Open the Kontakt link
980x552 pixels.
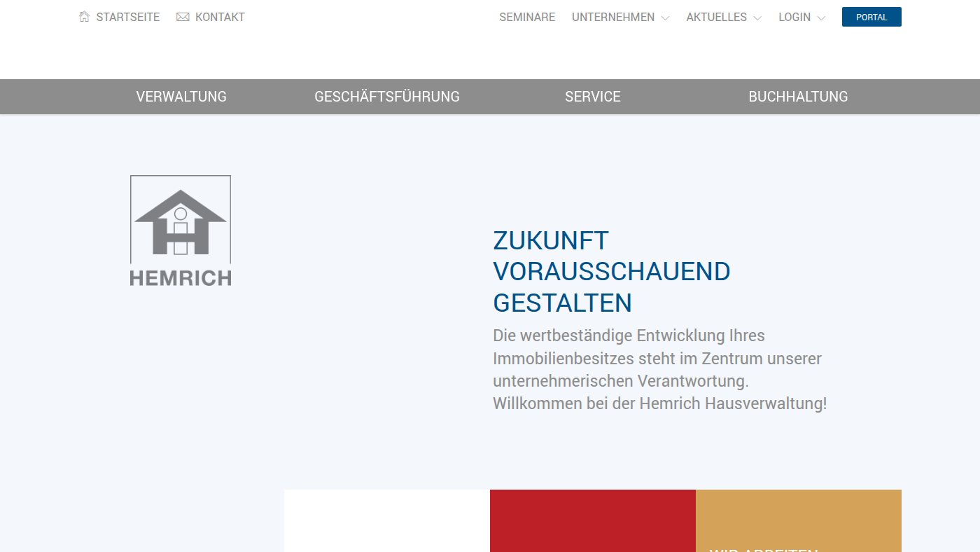[220, 17]
